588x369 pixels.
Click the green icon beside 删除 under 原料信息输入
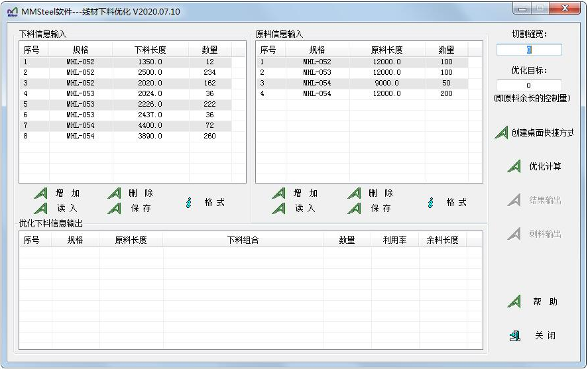coord(354,193)
